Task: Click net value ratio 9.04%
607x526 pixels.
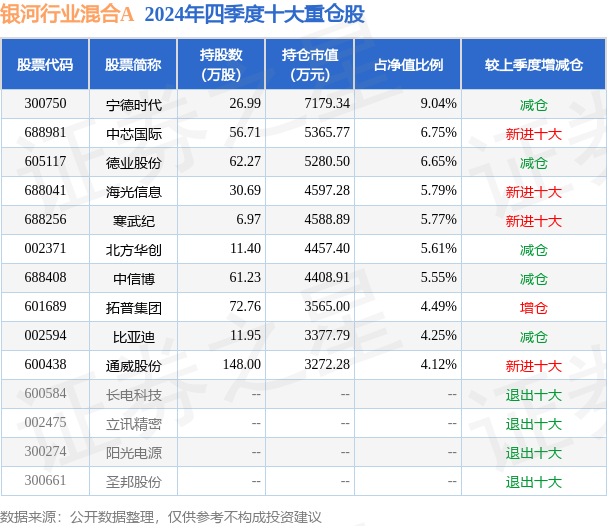Action: point(438,103)
